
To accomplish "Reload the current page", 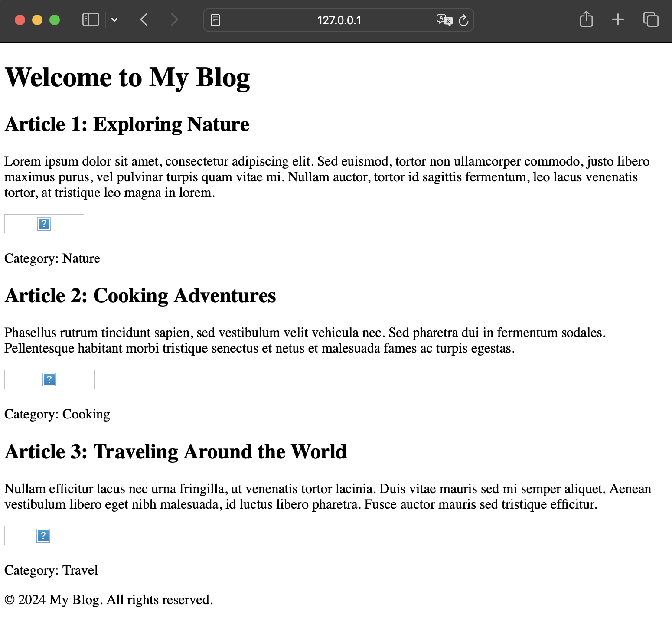I will click(463, 20).
